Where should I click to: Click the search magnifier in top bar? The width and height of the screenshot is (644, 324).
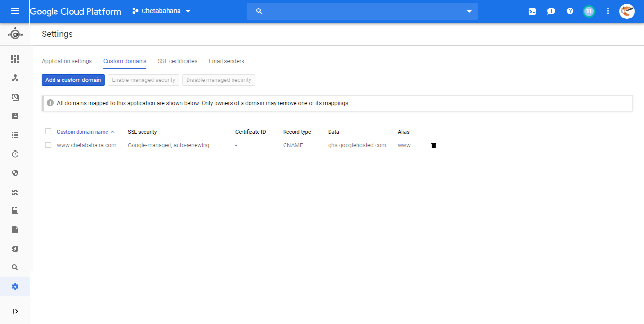(x=259, y=11)
